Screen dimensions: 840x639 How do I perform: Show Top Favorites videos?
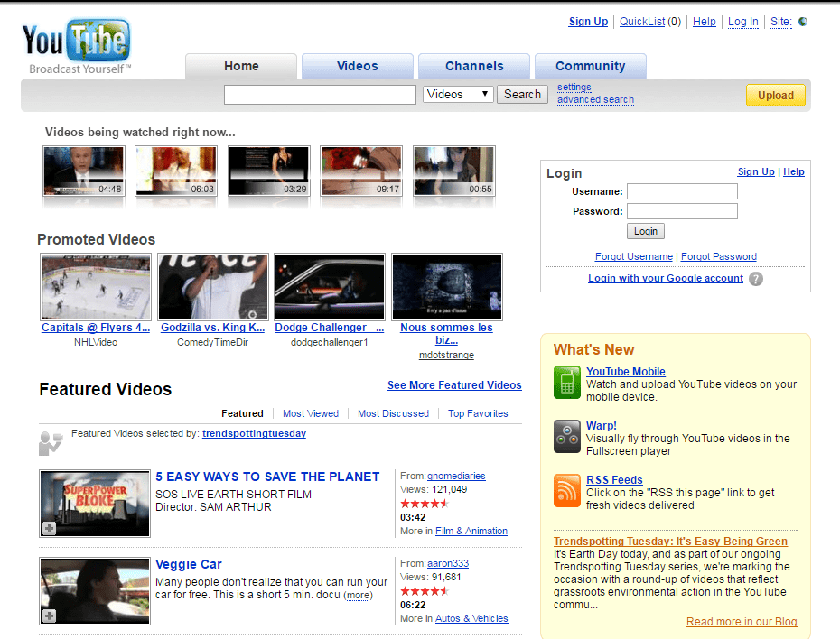coord(478,413)
